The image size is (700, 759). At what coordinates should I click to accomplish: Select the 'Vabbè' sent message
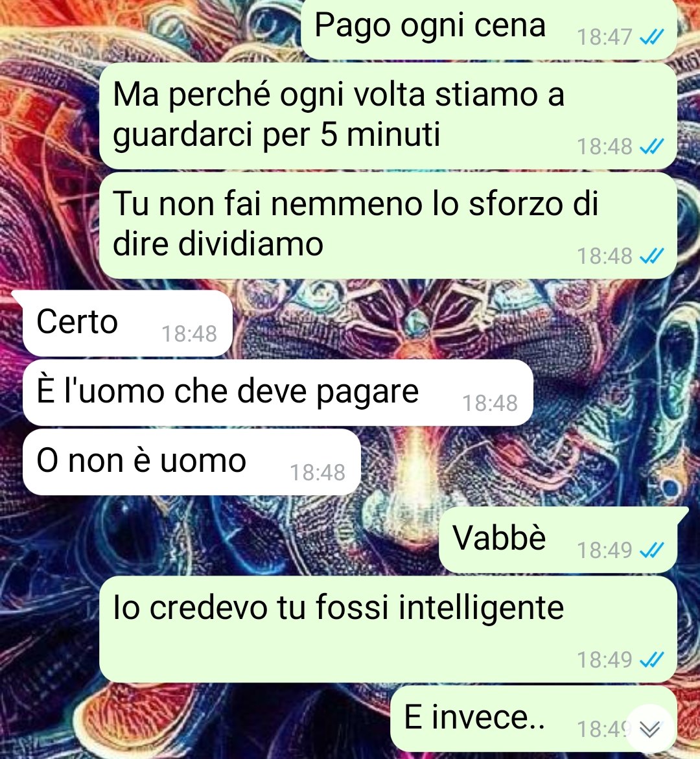pos(557,539)
